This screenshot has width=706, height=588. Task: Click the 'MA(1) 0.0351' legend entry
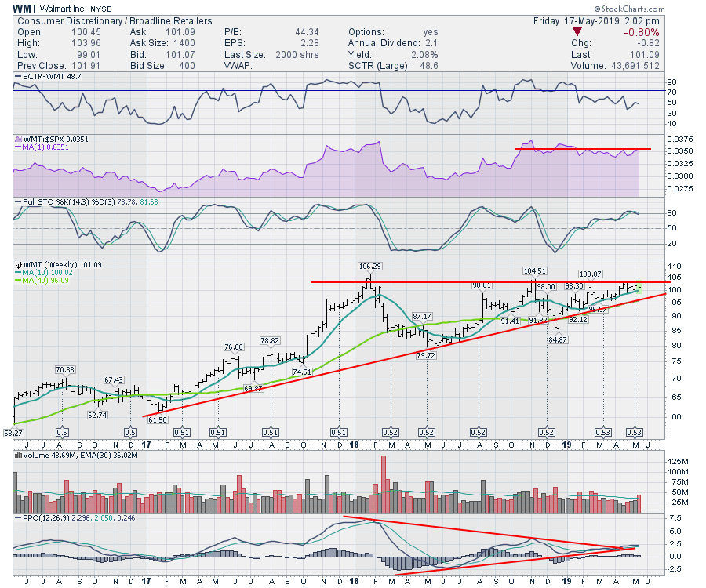point(42,147)
